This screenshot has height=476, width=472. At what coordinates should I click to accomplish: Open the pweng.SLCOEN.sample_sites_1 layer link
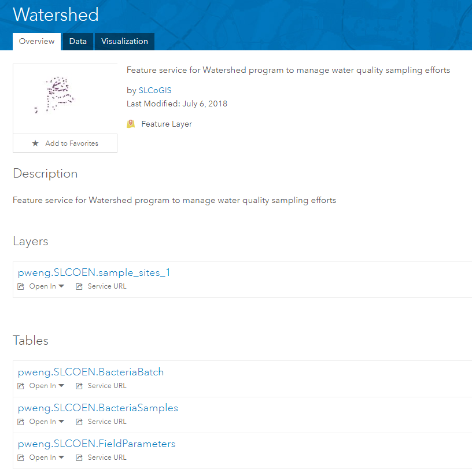pos(94,272)
